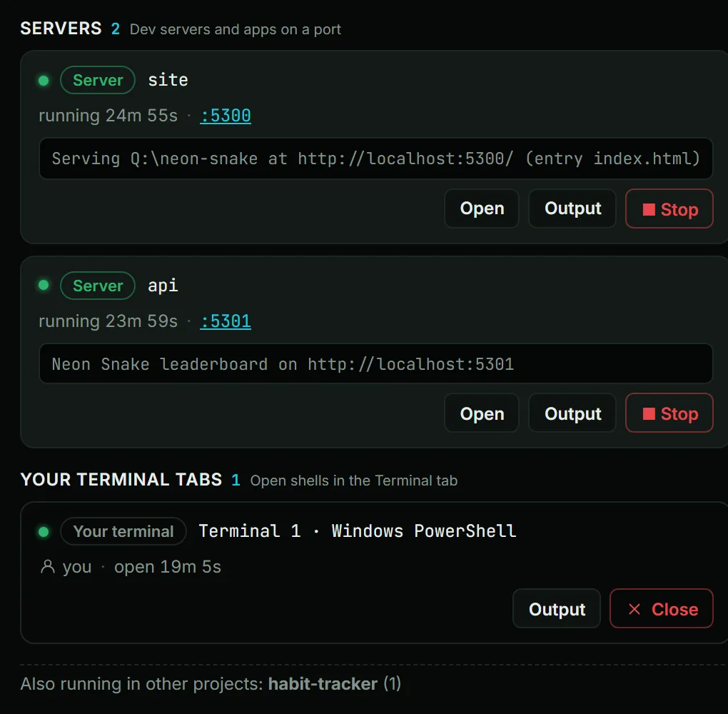Click the Your terminal badge
728x714 pixels.
(x=123, y=531)
